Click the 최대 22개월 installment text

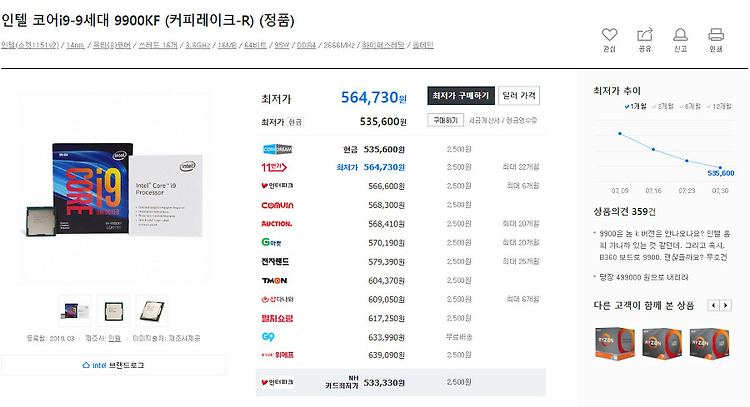(x=521, y=167)
